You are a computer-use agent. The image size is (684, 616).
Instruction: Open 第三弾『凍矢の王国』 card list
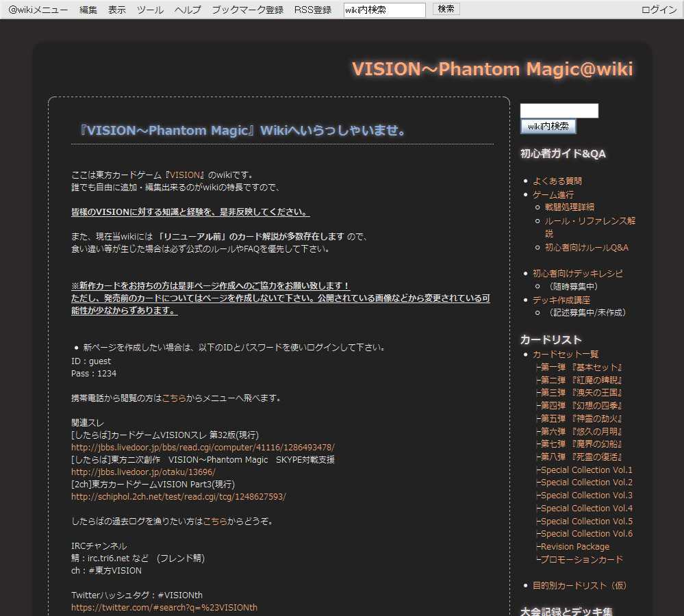[x=581, y=393]
